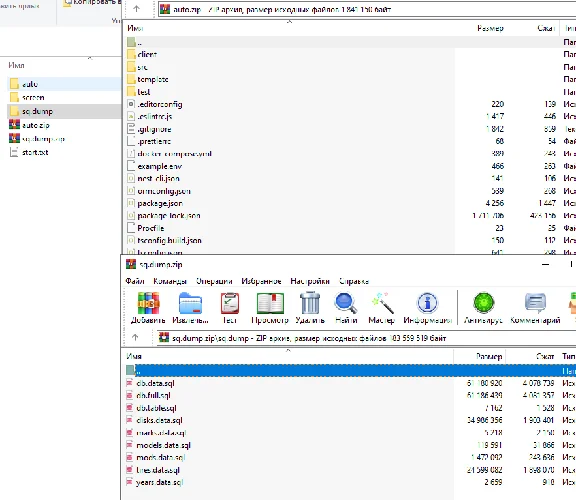576x500 pixels.
Task: Select db.full.sql in the archive list
Action: coord(154,396)
